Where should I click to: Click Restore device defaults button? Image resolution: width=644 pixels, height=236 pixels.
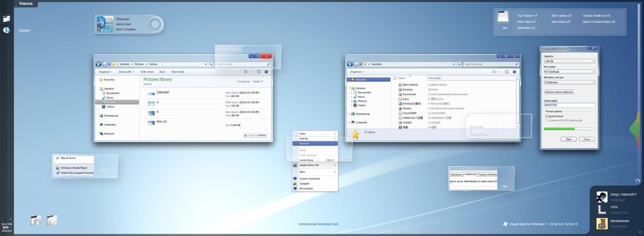pos(559,92)
